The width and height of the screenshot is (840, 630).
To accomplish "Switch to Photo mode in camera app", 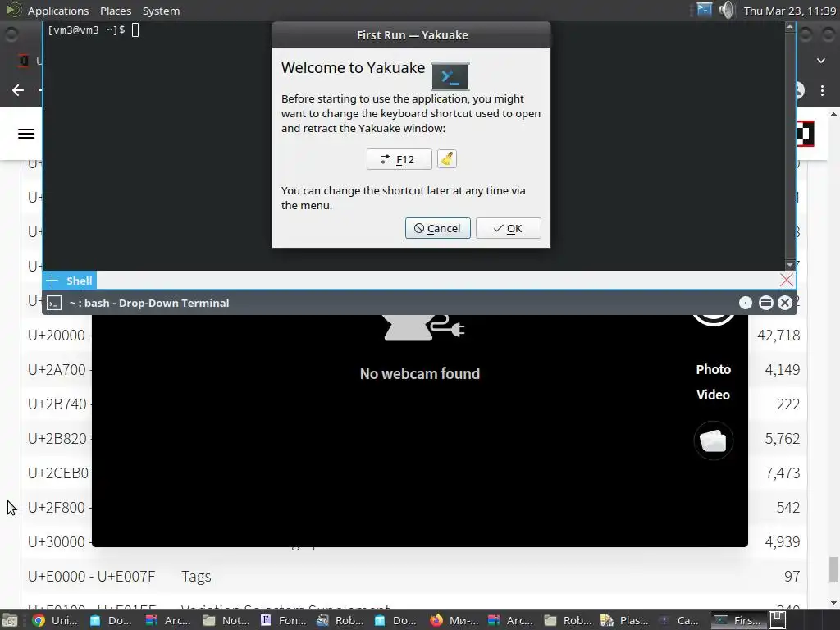I will (x=713, y=369).
